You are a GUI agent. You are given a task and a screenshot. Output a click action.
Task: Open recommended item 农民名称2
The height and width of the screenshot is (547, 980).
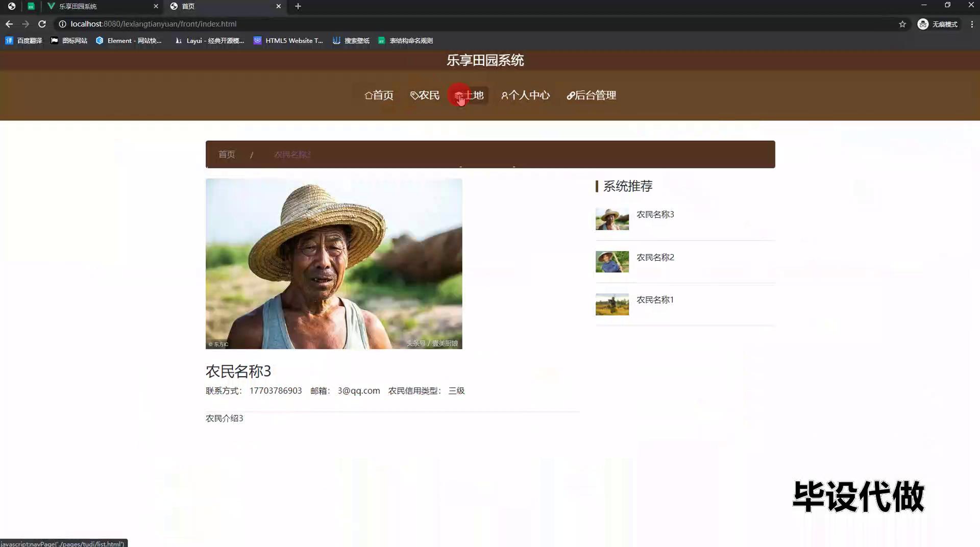coord(655,257)
